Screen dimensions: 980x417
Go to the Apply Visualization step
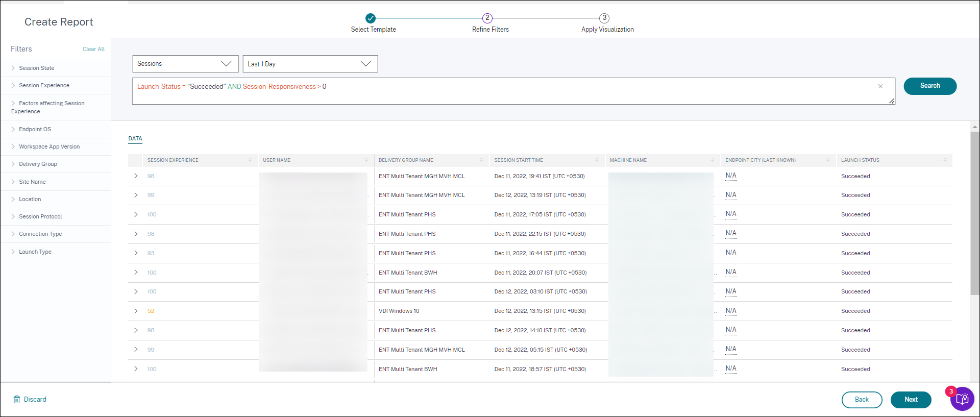coord(604,18)
